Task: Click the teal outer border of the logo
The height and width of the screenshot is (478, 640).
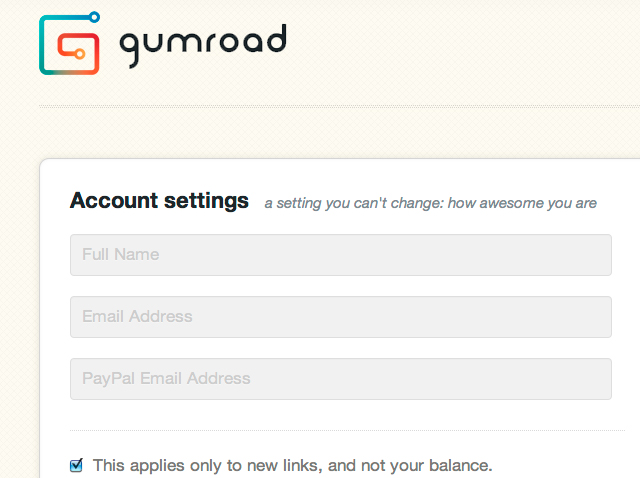Action: pos(43,45)
